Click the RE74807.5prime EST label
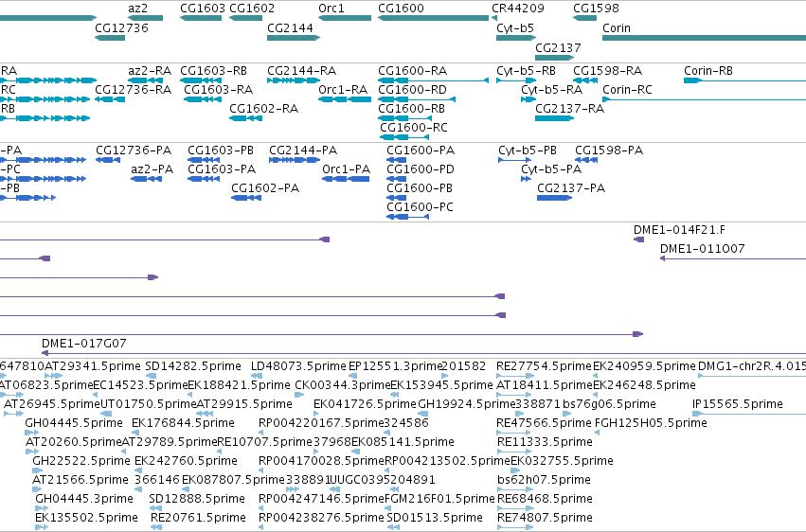Screen dimensions: 806x532 tap(545, 518)
